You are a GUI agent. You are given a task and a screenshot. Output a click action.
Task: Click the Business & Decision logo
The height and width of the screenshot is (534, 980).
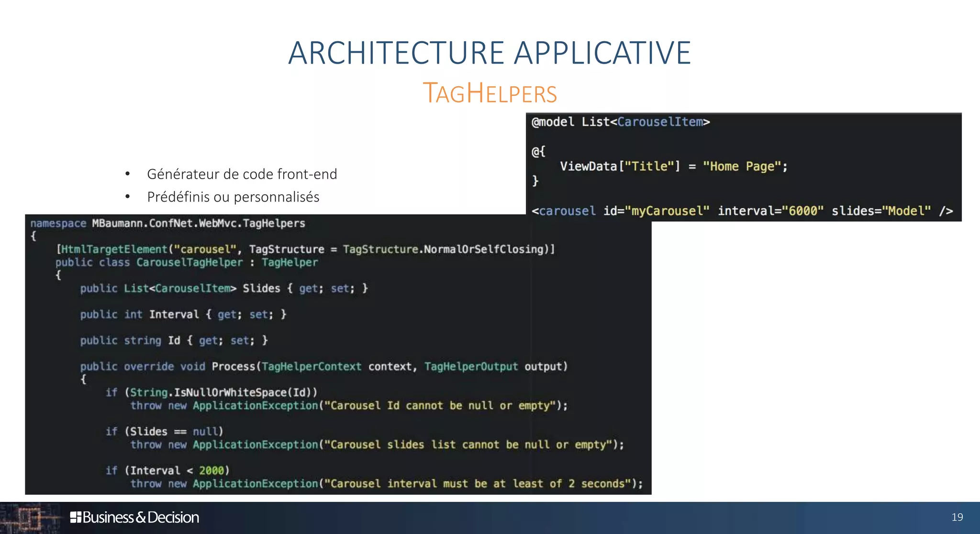click(x=134, y=517)
